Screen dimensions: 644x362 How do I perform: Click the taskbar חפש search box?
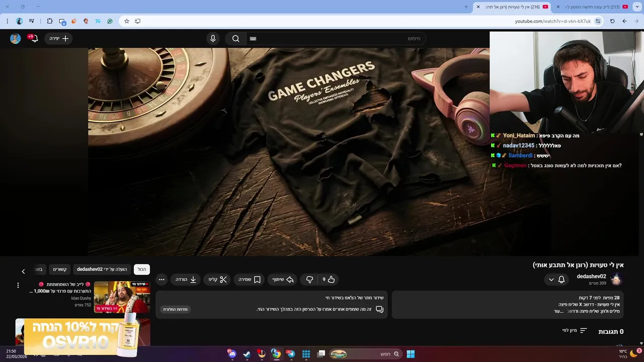[366, 354]
